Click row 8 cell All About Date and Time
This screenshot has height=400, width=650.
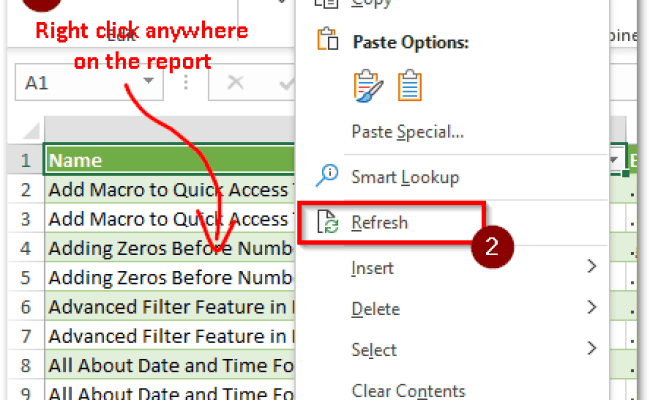point(170,366)
